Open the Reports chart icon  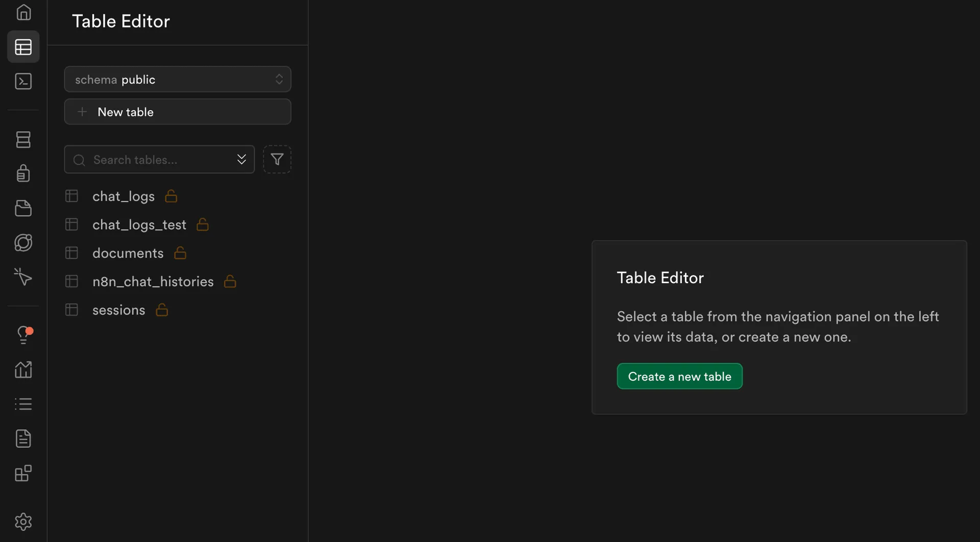23,369
